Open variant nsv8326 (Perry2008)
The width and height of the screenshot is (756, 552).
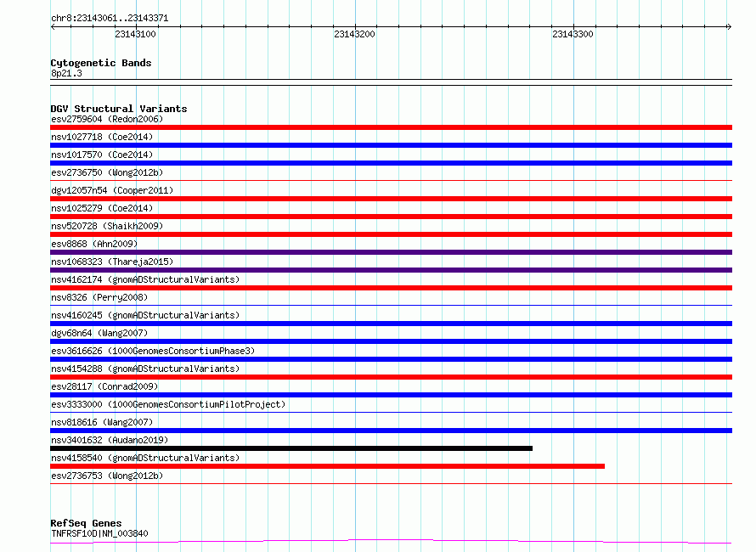[99, 297]
